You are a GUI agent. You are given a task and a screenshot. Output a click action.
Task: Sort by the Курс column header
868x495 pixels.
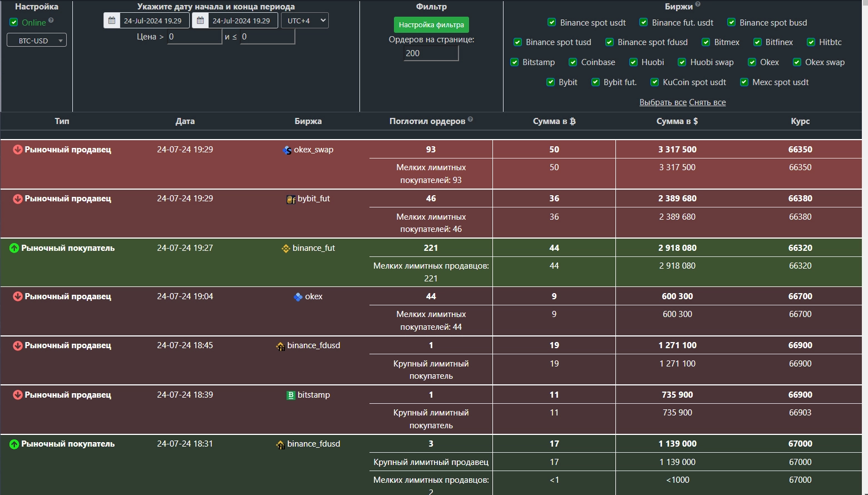[x=800, y=121]
